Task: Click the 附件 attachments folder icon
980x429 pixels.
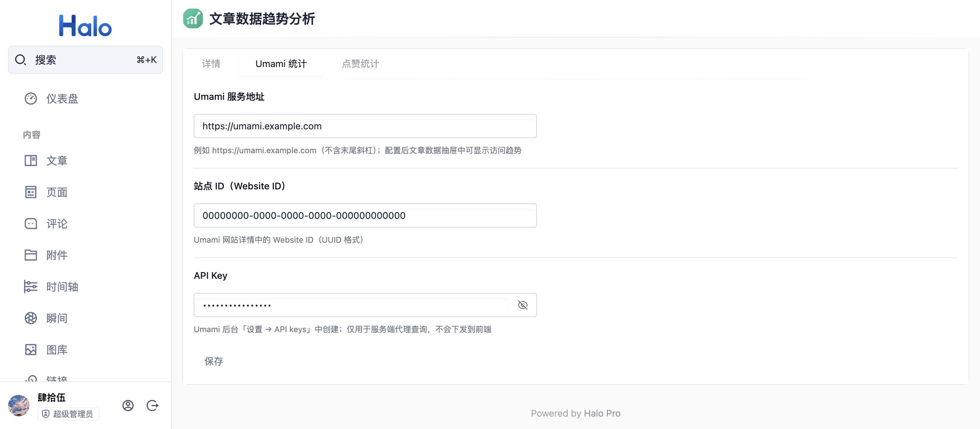Action: pos(31,255)
